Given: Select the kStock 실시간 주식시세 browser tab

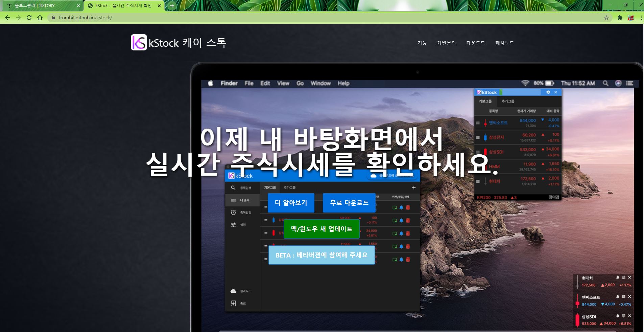Looking at the screenshot, I should [x=123, y=6].
